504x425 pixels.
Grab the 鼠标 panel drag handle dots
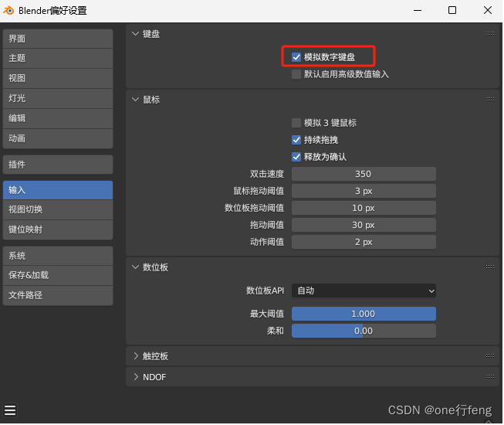(x=490, y=100)
